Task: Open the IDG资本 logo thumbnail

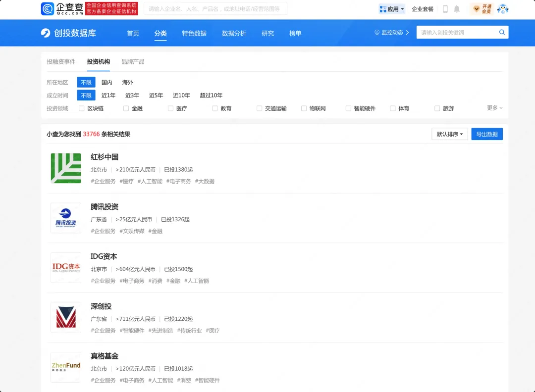Action: click(66, 268)
